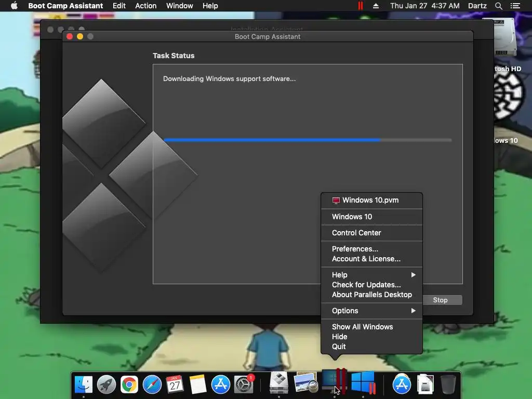532x399 pixels.
Task: Choose Windows 10.pvm in context menu
Action: [x=371, y=200]
